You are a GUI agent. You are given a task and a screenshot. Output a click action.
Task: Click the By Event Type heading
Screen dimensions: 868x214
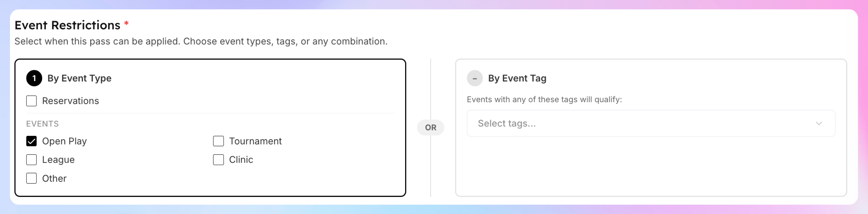(x=79, y=78)
